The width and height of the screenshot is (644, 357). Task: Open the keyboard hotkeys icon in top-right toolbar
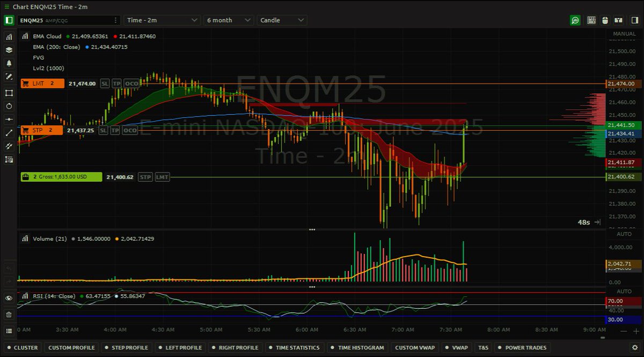[x=591, y=20]
